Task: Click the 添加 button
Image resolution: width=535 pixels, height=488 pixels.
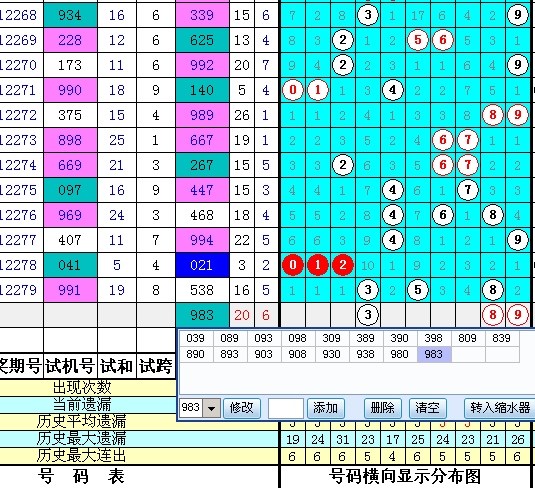Action: pos(326,408)
